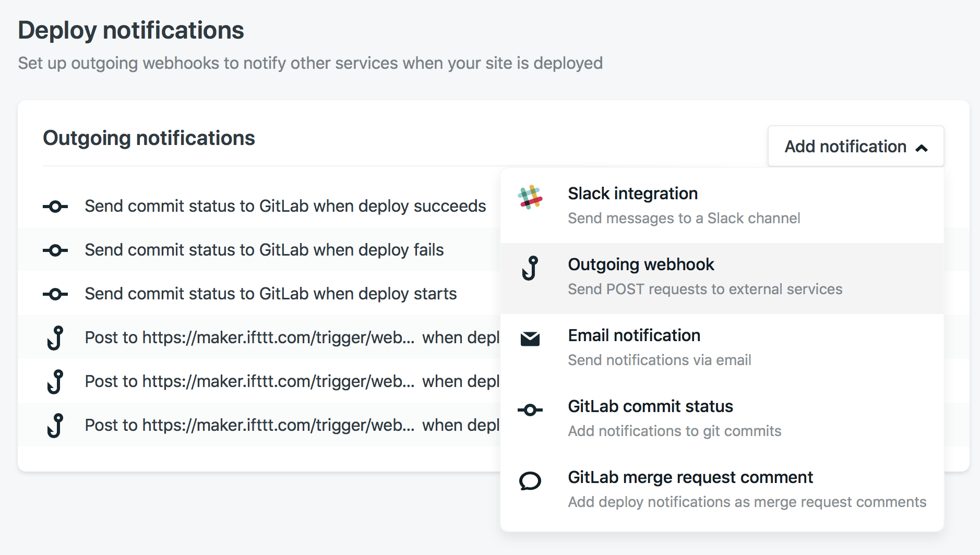Click the commit status icon in the dropdown menu
The width and height of the screenshot is (980, 555).
coord(530,410)
